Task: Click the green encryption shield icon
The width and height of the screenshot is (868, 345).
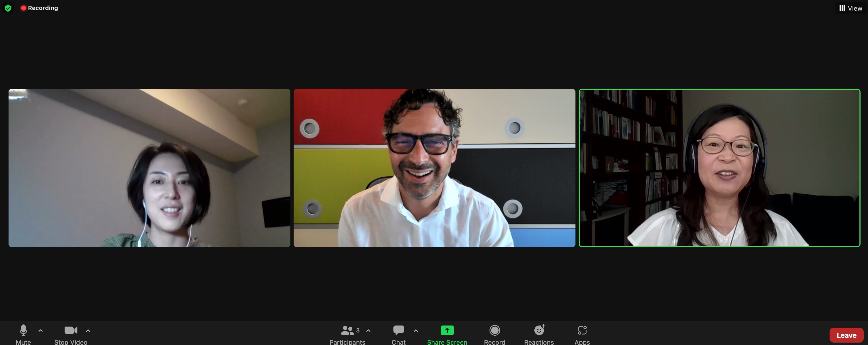Action: coord(8,8)
